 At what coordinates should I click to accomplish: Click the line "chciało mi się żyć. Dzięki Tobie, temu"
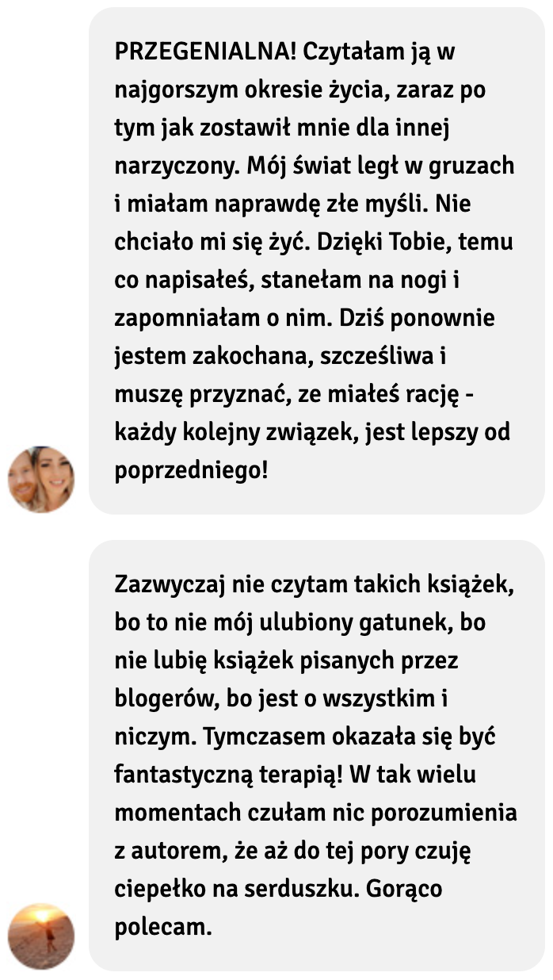pyautogui.click(x=315, y=243)
